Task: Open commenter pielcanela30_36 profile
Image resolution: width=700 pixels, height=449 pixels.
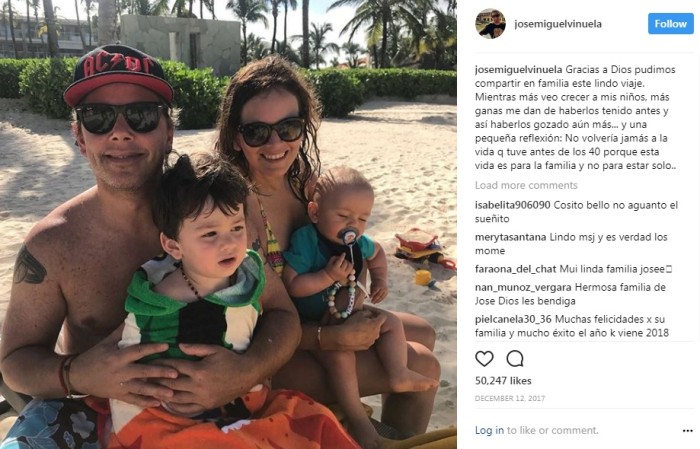Action: click(513, 319)
